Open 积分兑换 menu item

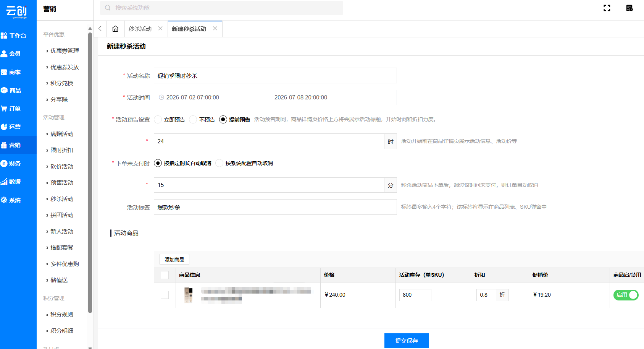pyautogui.click(x=62, y=83)
